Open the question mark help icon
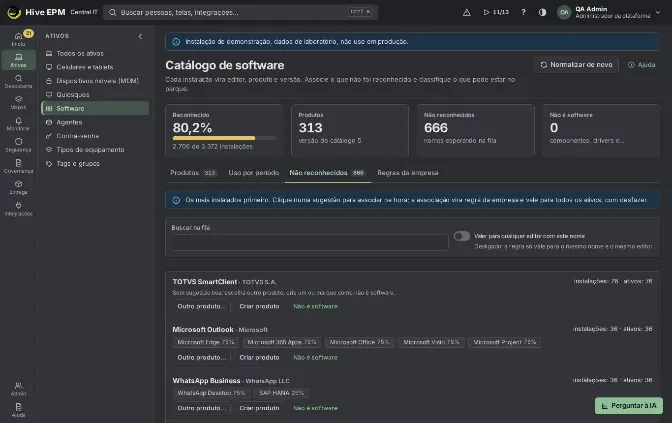This screenshot has height=423, width=672. point(523,12)
